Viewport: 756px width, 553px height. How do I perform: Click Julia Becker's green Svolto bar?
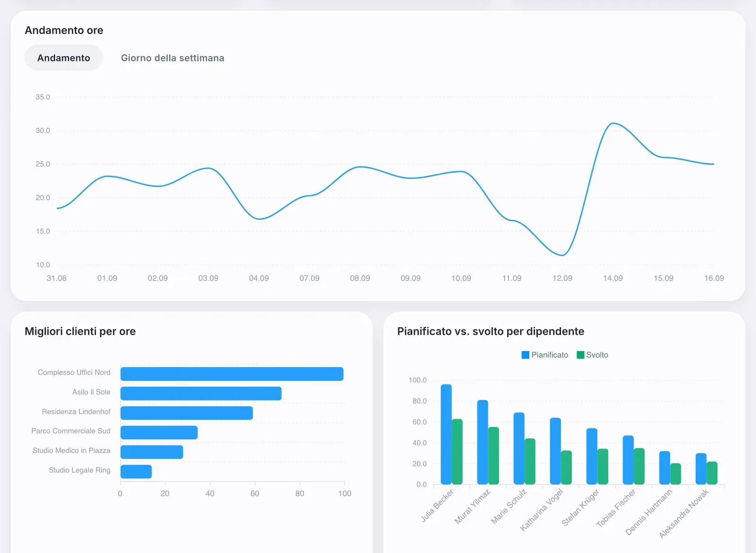click(457, 452)
